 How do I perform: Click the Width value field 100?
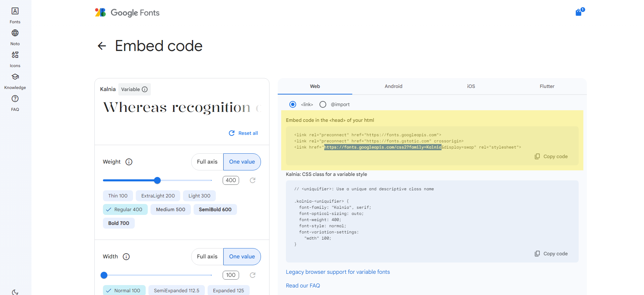tap(231, 275)
